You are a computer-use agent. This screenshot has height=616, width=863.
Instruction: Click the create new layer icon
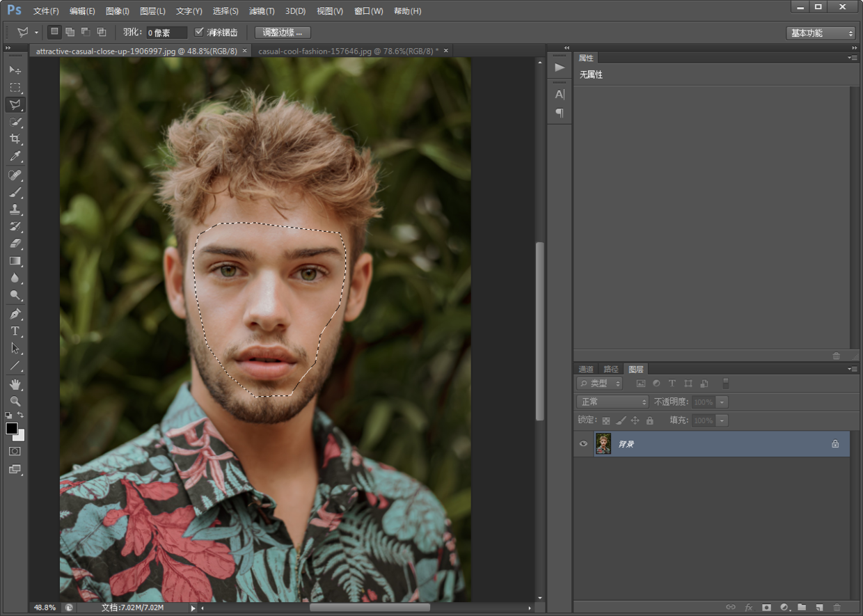pos(819,608)
